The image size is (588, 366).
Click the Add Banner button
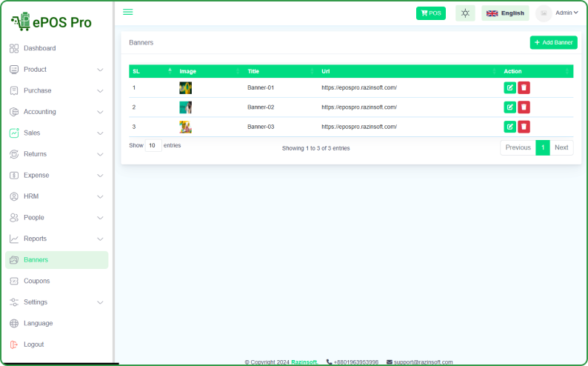(x=553, y=43)
